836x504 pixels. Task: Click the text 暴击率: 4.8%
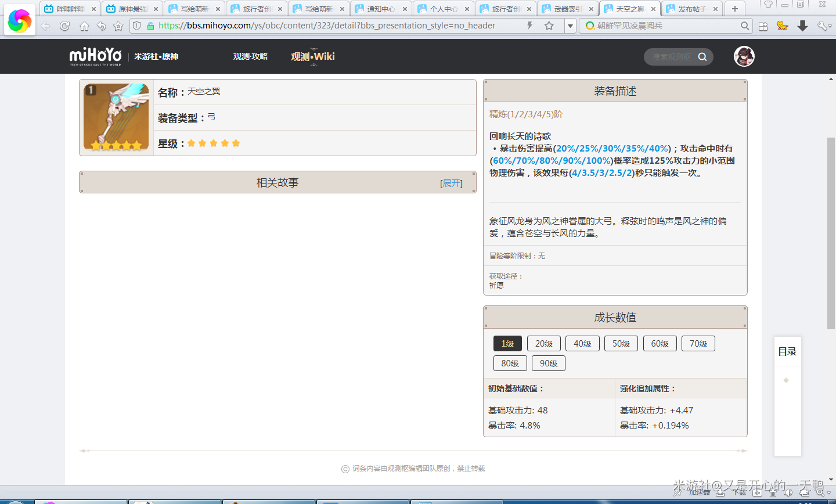[x=514, y=426]
